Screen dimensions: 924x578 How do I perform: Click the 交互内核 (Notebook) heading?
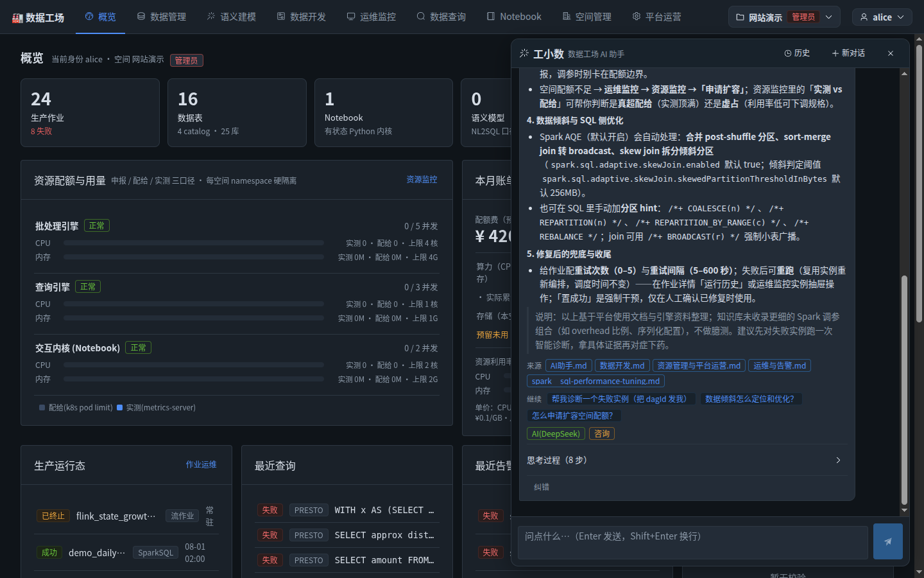(78, 348)
